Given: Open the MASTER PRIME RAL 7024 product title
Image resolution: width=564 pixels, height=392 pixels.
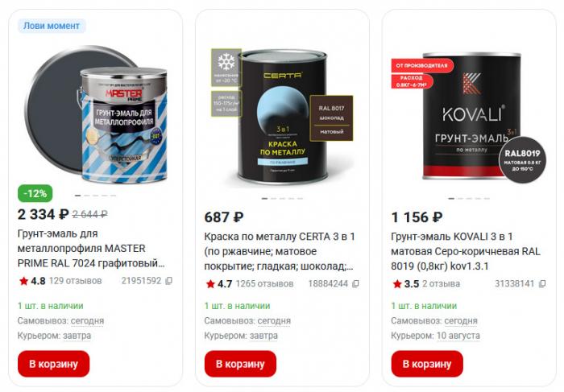Looking at the screenshot, I should pos(91,248).
